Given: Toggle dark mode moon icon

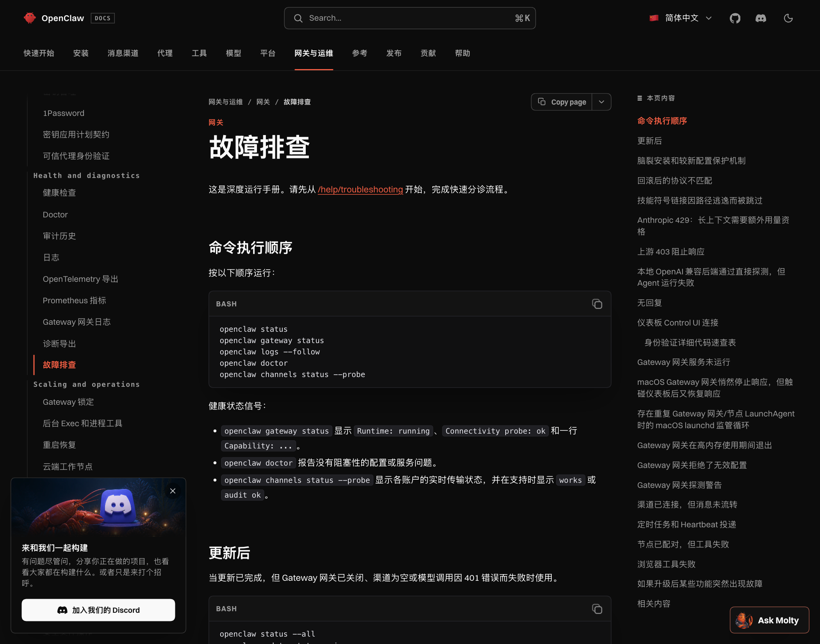Looking at the screenshot, I should click(788, 18).
